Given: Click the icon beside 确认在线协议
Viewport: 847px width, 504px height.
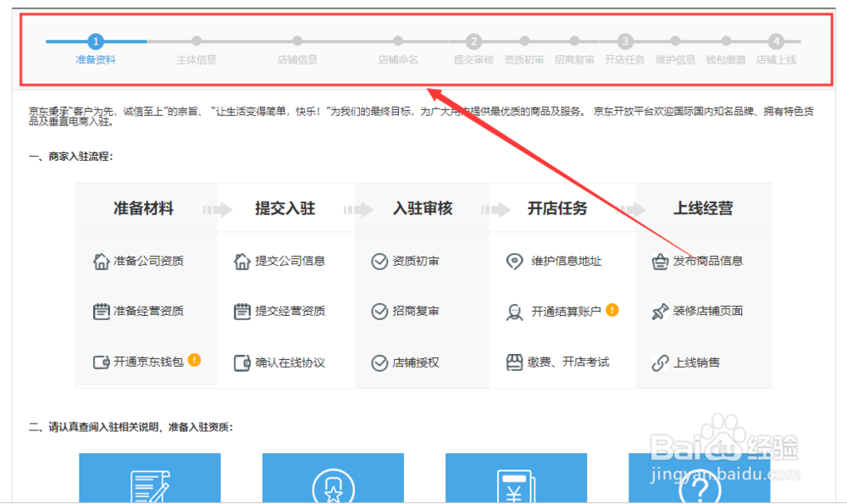Looking at the screenshot, I should pyautogui.click(x=242, y=363).
